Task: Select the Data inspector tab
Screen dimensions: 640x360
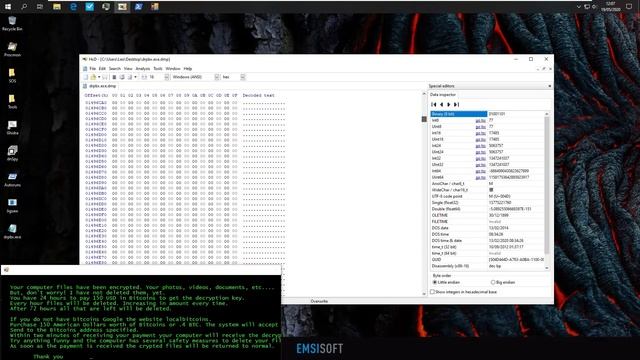Action: click(443, 95)
